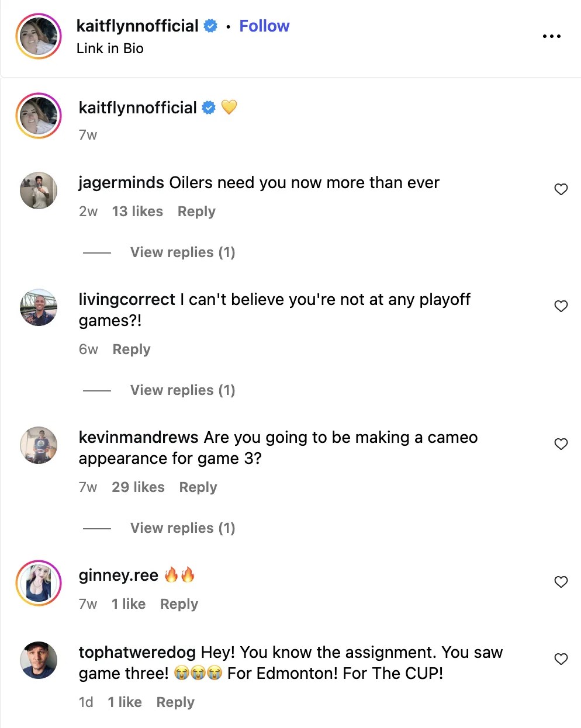Screen dimensions: 581x728
Task: Like kevinmandrews' cameo question comment
Action: click(561, 444)
